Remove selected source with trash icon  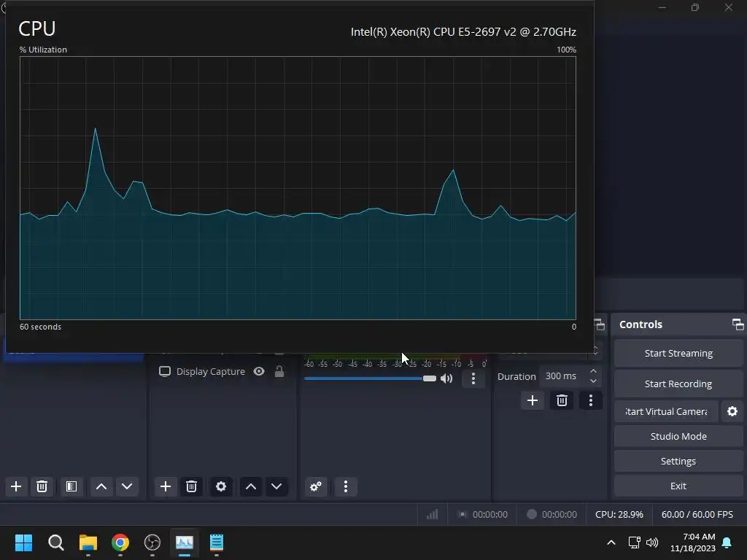click(x=192, y=486)
